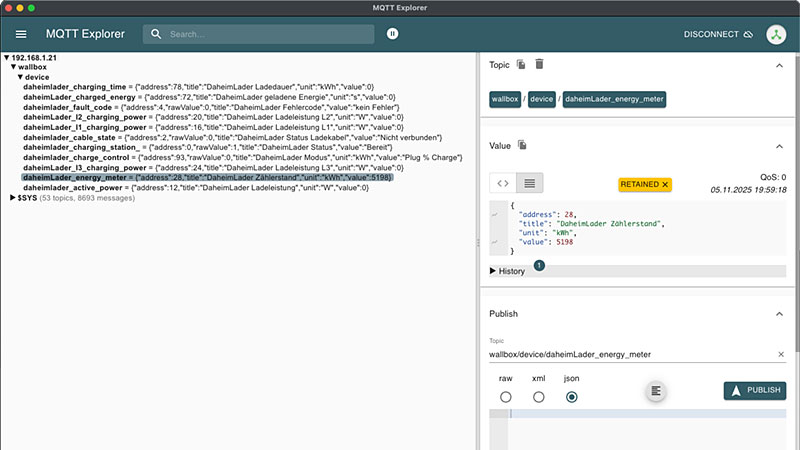800x450 pixels.
Task: Select the raw payload format
Action: 506,397
